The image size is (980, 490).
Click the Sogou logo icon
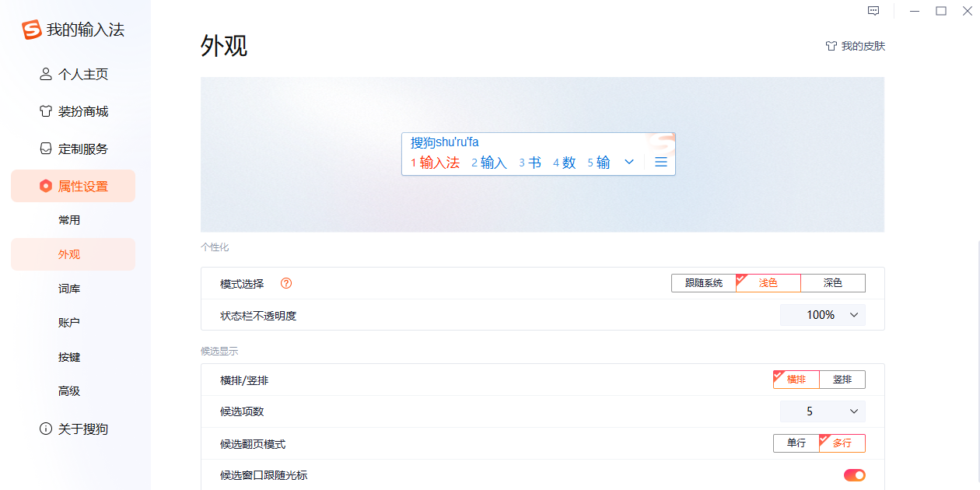(x=31, y=30)
